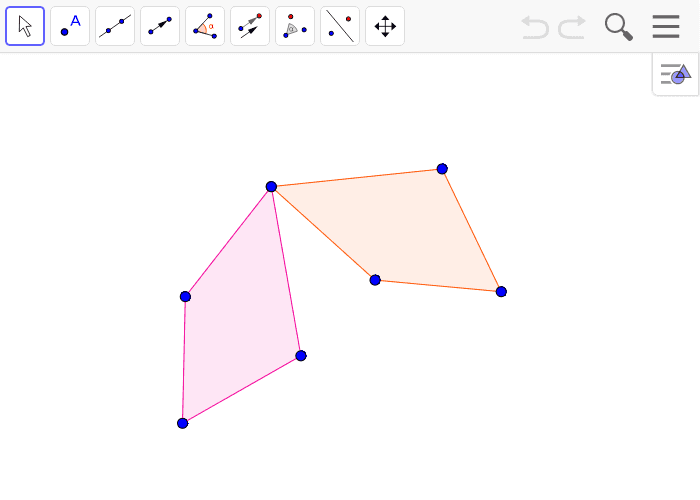This screenshot has height=500, width=700.
Task: Click the bottom-left vertex of orange quadrilateral
Action: pos(375,280)
